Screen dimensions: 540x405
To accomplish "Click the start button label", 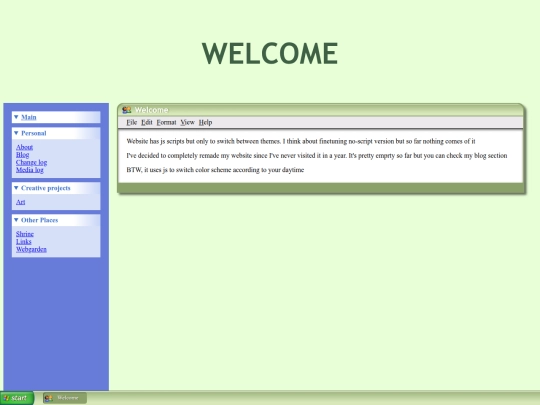I will 19,398.
